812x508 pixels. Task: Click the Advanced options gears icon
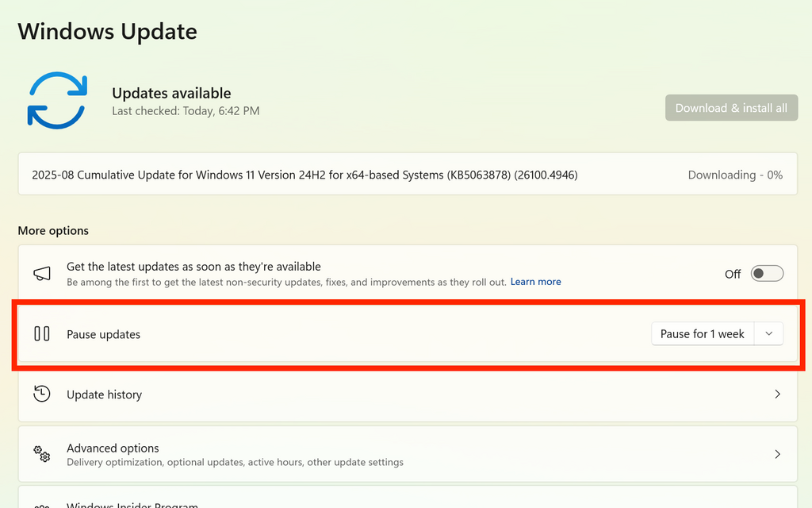(42, 454)
